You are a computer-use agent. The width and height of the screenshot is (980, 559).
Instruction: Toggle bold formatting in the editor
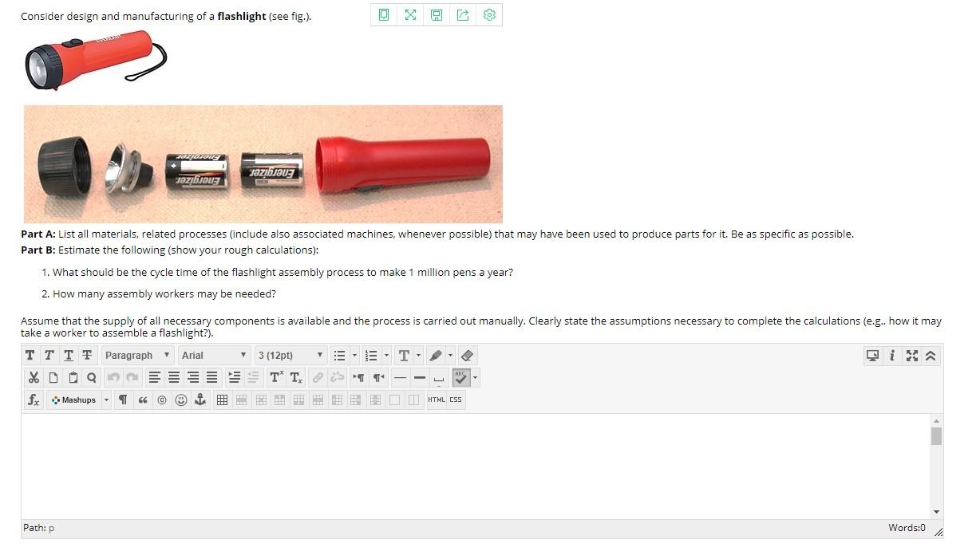coord(30,355)
